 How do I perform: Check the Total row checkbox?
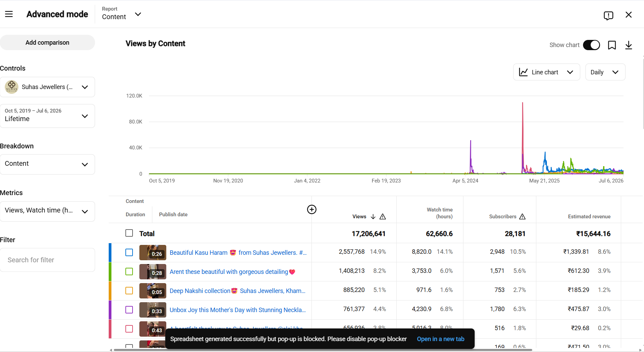click(129, 233)
